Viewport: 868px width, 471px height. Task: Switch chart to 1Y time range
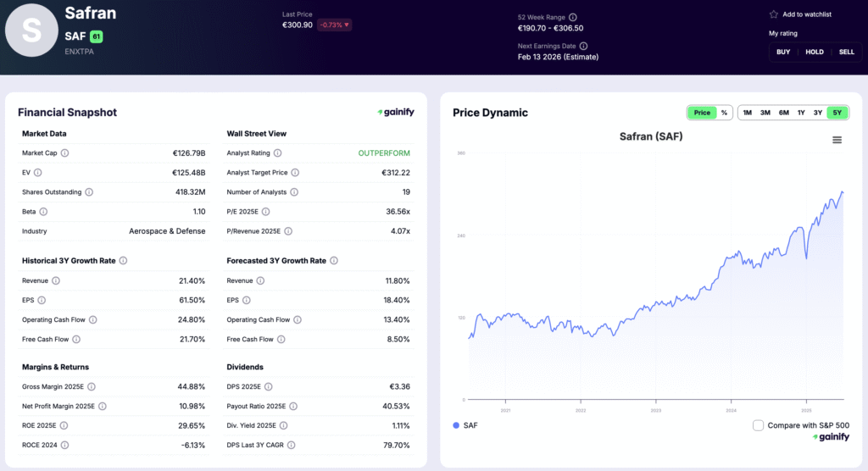(801, 113)
